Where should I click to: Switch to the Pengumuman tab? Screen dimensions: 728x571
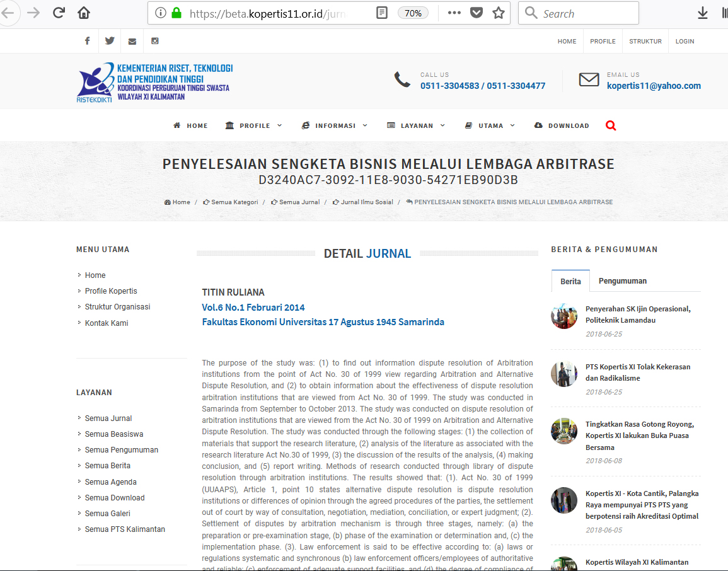pyautogui.click(x=622, y=281)
